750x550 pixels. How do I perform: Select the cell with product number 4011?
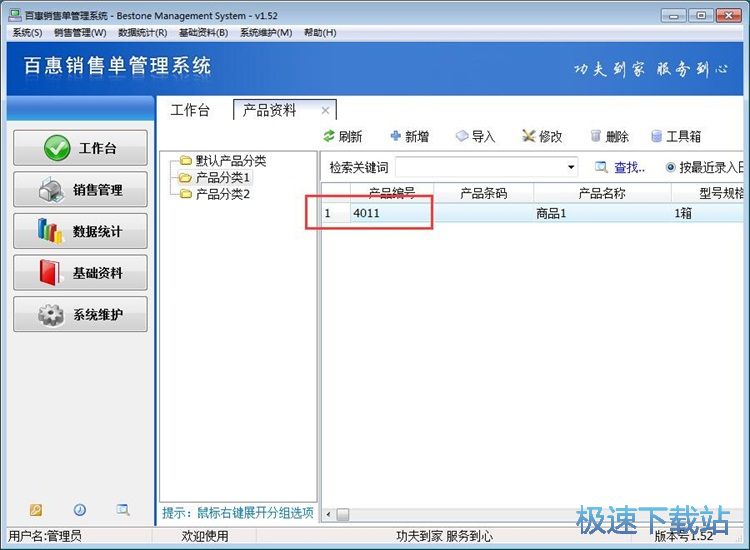point(392,213)
